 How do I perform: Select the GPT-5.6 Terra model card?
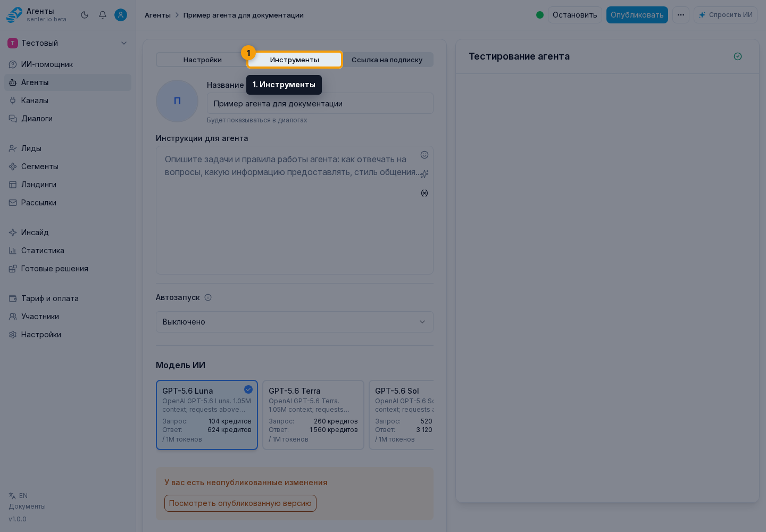[313, 415]
